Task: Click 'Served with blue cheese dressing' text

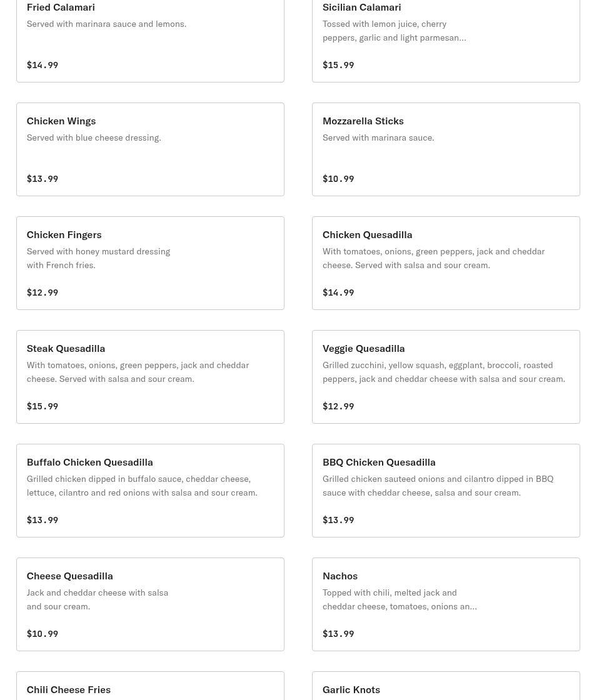Action: 94,137
